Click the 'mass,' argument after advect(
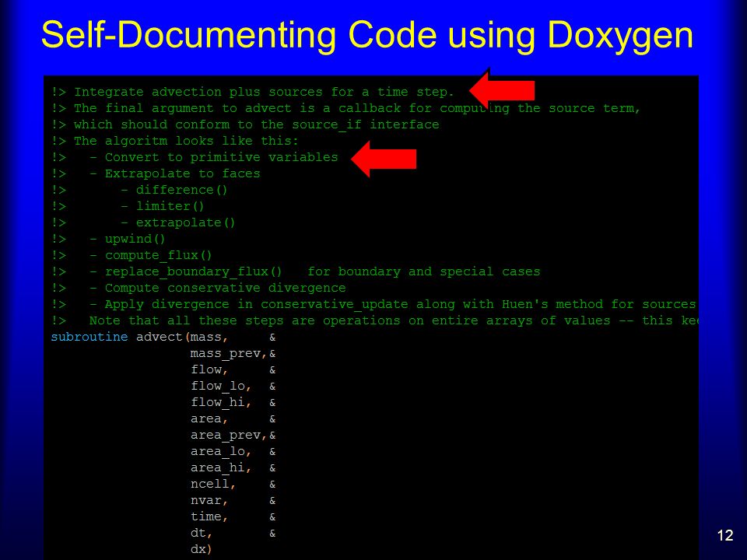The image size is (747, 560). [x=209, y=338]
